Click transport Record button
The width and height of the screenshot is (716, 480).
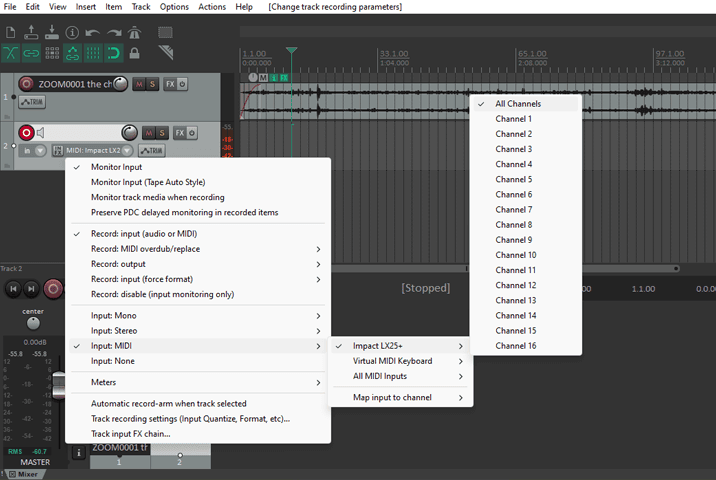click(x=53, y=289)
